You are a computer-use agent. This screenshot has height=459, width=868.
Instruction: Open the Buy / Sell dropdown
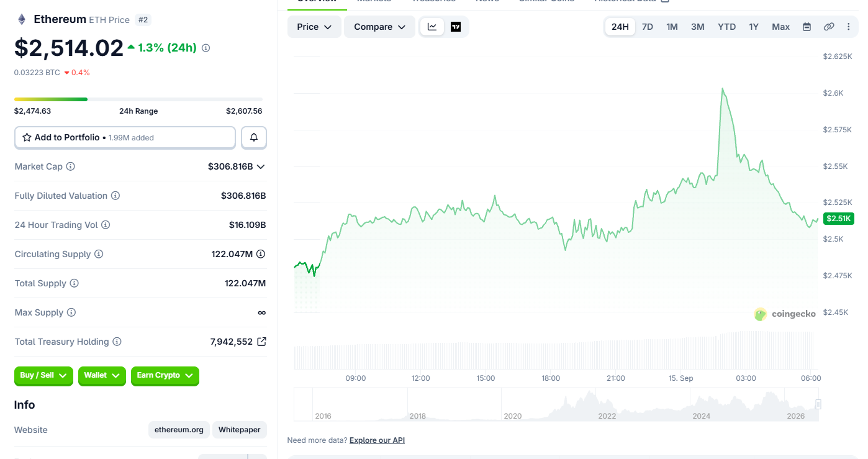point(43,376)
